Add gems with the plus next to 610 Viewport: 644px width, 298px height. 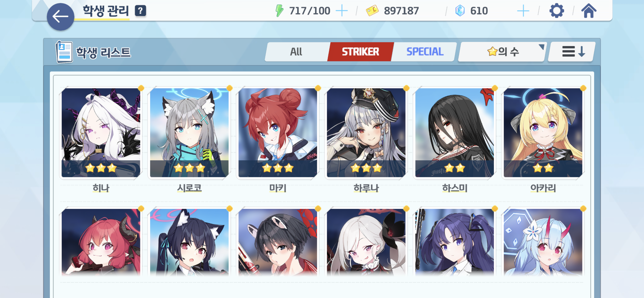[x=523, y=11]
